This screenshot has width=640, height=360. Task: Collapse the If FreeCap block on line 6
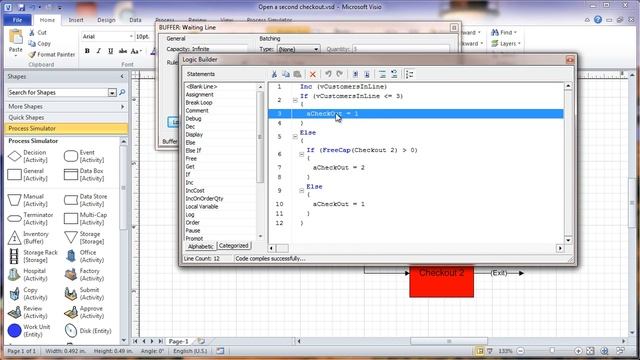pos(301,154)
